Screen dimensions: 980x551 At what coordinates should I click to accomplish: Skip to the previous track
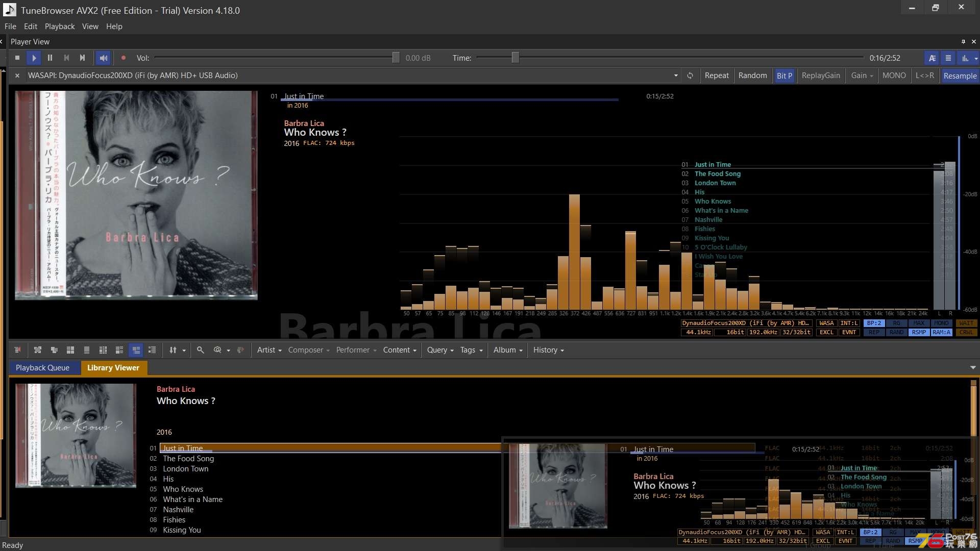66,58
